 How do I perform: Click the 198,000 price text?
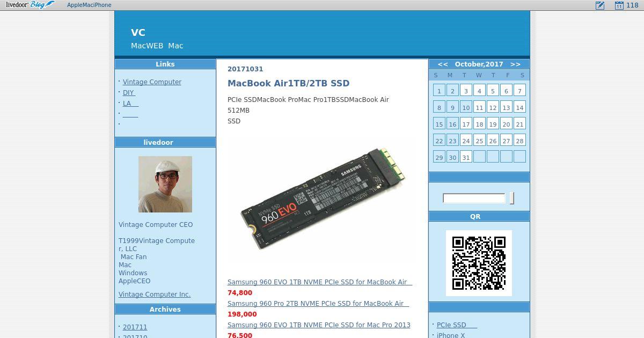click(242, 314)
